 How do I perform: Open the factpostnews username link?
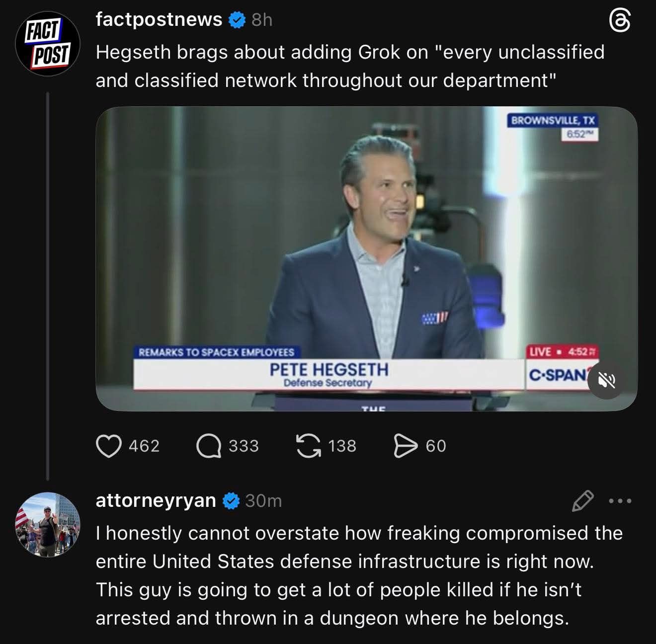coord(159,19)
